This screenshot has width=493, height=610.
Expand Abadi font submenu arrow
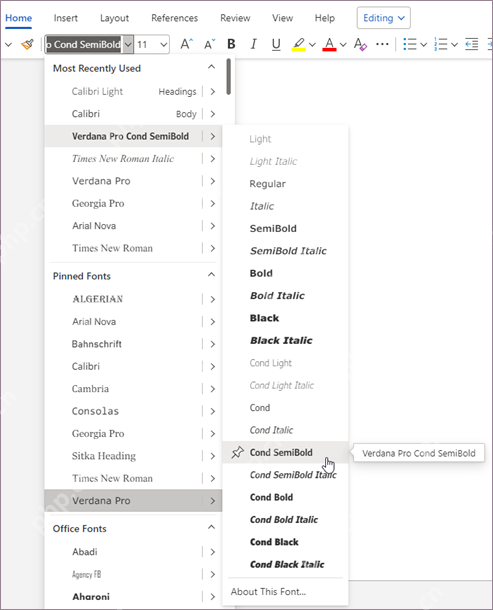[x=212, y=552]
